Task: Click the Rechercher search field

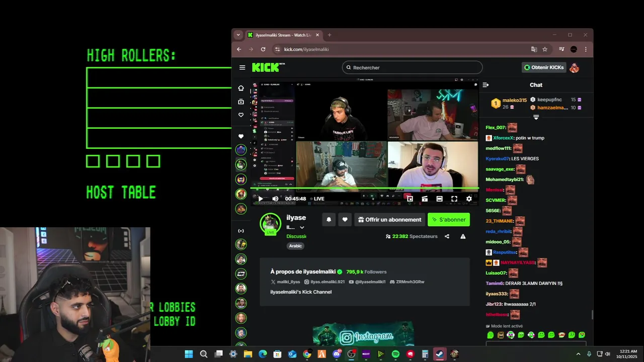Action: 412,67
